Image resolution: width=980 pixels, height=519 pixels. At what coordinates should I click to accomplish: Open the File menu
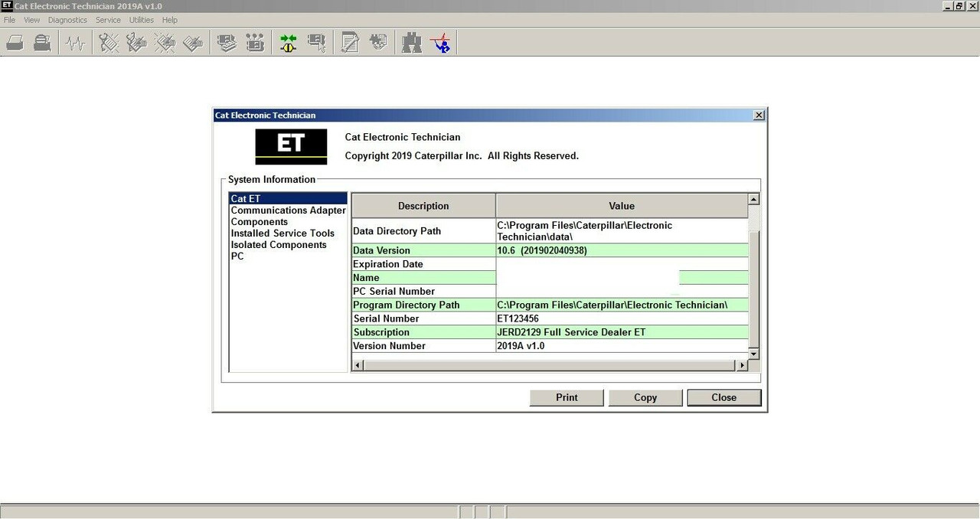[x=9, y=20]
